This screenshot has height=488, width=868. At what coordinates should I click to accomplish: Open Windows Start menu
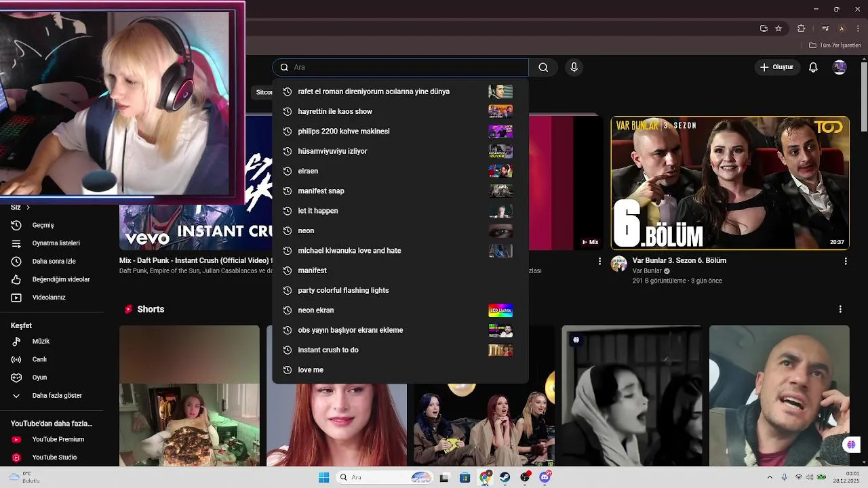(x=323, y=477)
